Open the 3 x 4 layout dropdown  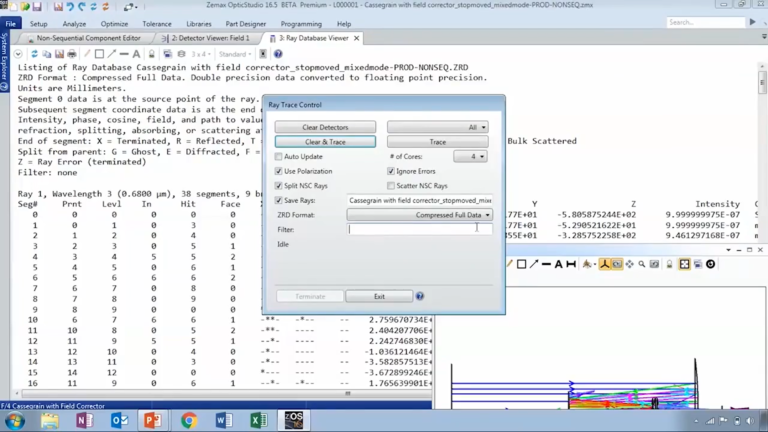201,54
